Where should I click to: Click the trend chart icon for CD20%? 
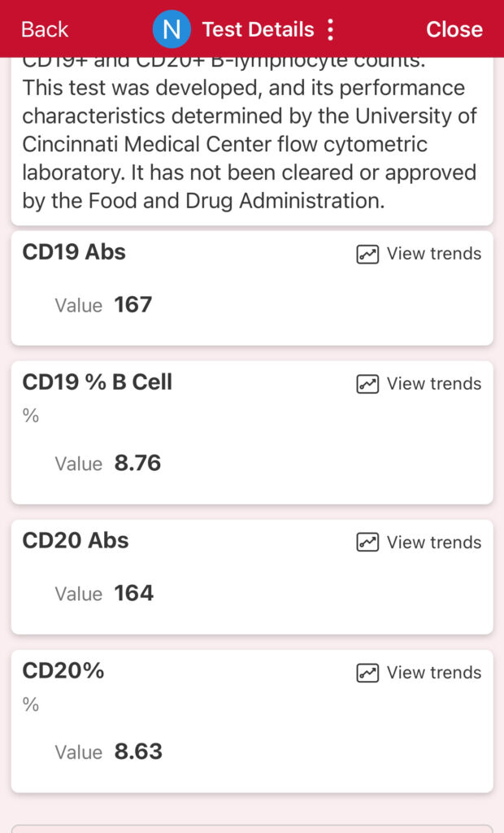click(367, 673)
